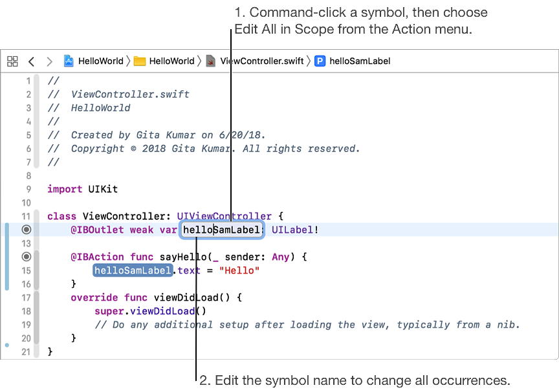Screen dimensions: 559x392
Task: Select the highlighted helloSamLabel on line 15
Action: 133,270
